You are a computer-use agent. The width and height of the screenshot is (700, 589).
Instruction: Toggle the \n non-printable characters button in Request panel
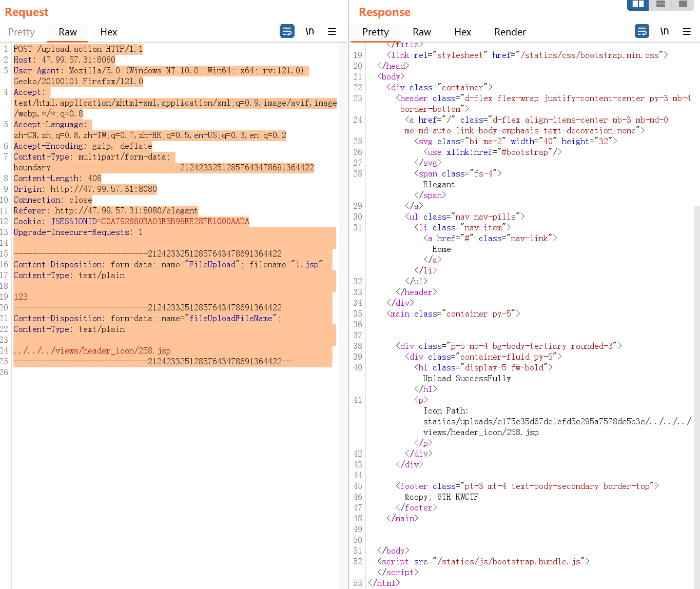309,31
